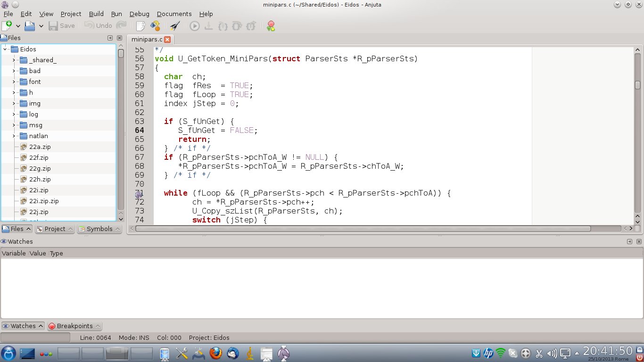Open the File menu
The height and width of the screenshot is (362, 644).
point(8,14)
